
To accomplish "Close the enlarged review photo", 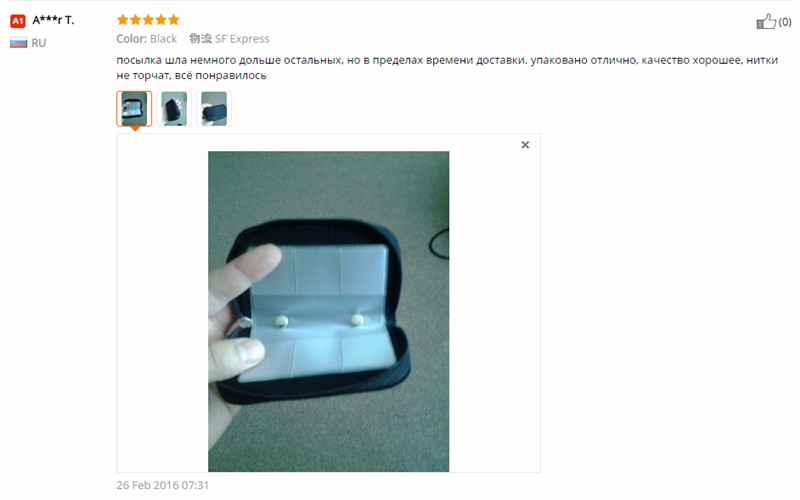I will pyautogui.click(x=525, y=145).
